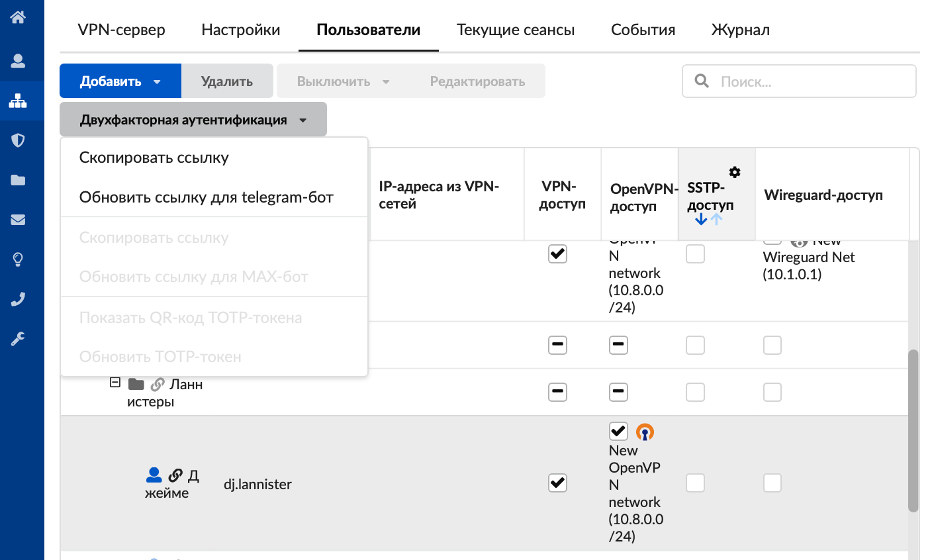Select the Ланнистеры group name
932x560 pixels.
tap(165, 393)
